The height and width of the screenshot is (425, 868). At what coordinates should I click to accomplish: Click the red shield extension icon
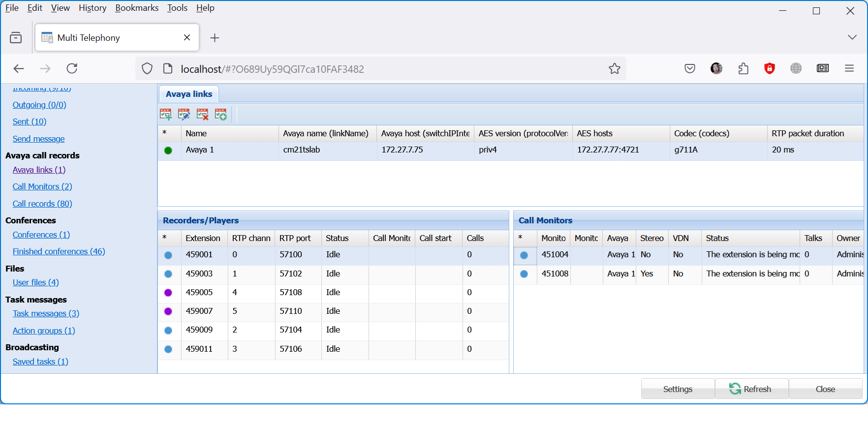[x=770, y=69]
